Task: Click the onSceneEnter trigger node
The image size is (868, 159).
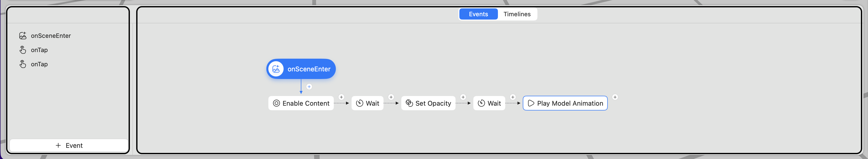Action: point(308,69)
